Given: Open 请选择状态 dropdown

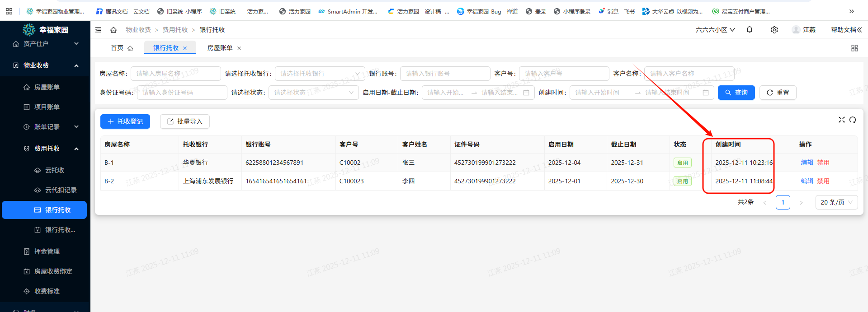Looking at the screenshot, I should pyautogui.click(x=314, y=93).
